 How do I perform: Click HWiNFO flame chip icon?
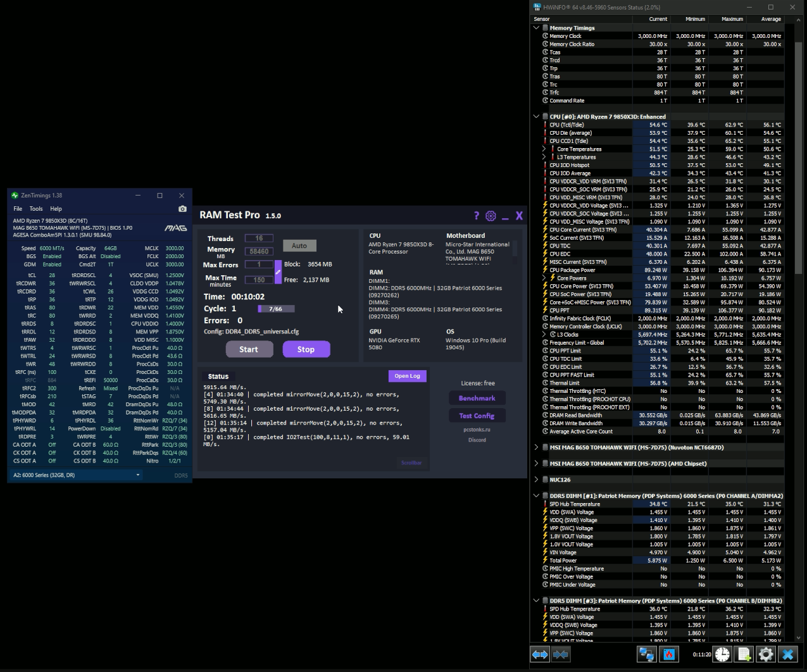(668, 654)
